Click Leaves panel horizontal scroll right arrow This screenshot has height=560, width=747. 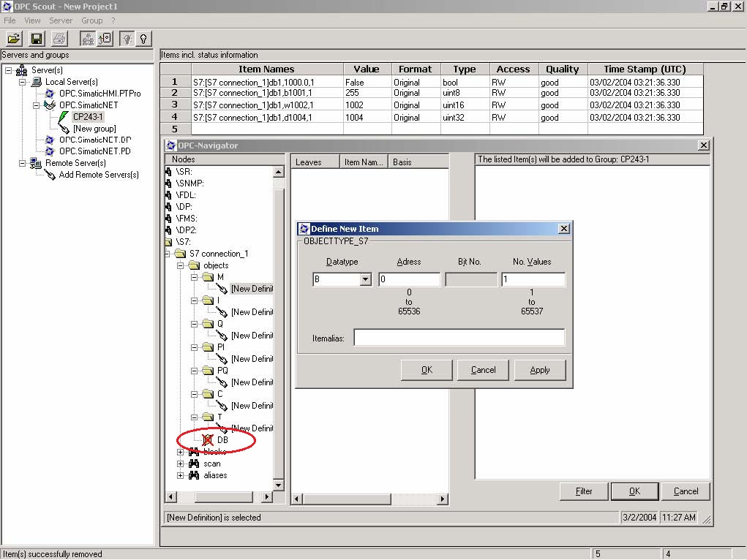tap(443, 499)
